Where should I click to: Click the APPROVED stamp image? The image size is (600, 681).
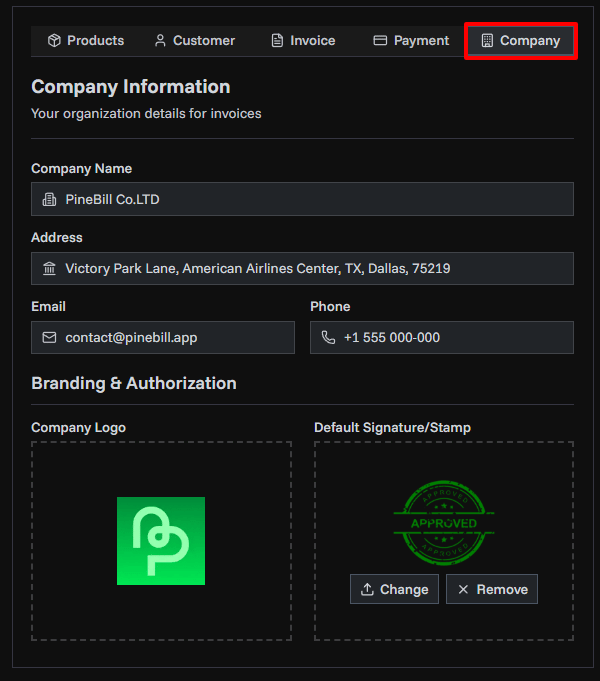pos(444,523)
